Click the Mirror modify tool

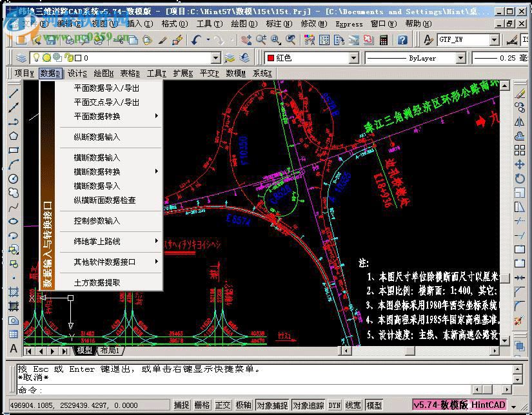[520, 122]
